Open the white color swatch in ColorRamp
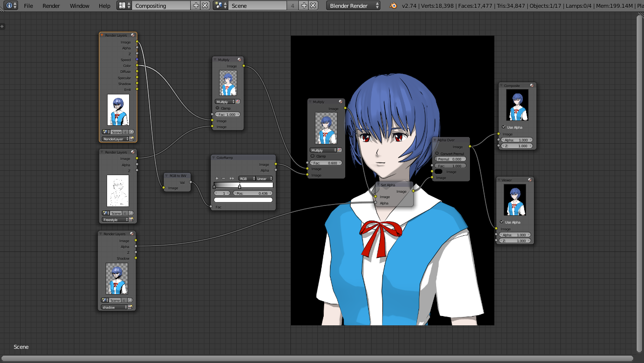644x363 pixels. coord(243,200)
